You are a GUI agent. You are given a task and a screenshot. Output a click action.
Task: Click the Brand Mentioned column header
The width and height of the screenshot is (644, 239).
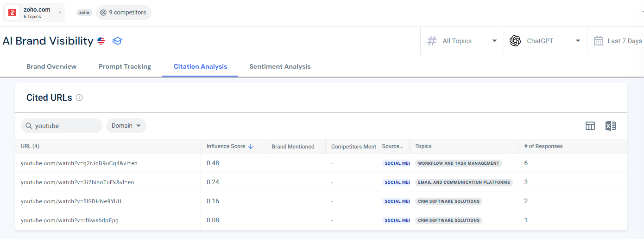click(x=293, y=146)
